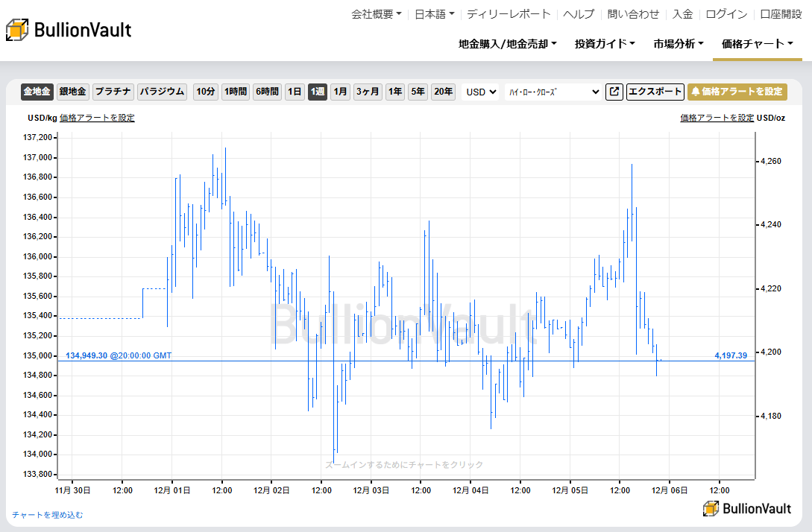Click the bell icon on price alert button
The height and width of the screenshot is (532, 812).
[x=696, y=92]
